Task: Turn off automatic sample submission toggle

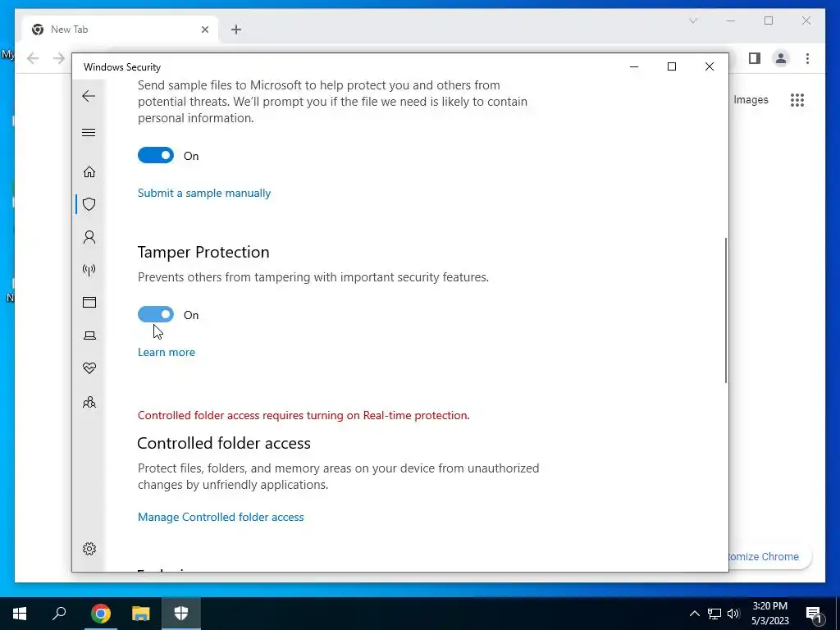Action: click(x=156, y=155)
